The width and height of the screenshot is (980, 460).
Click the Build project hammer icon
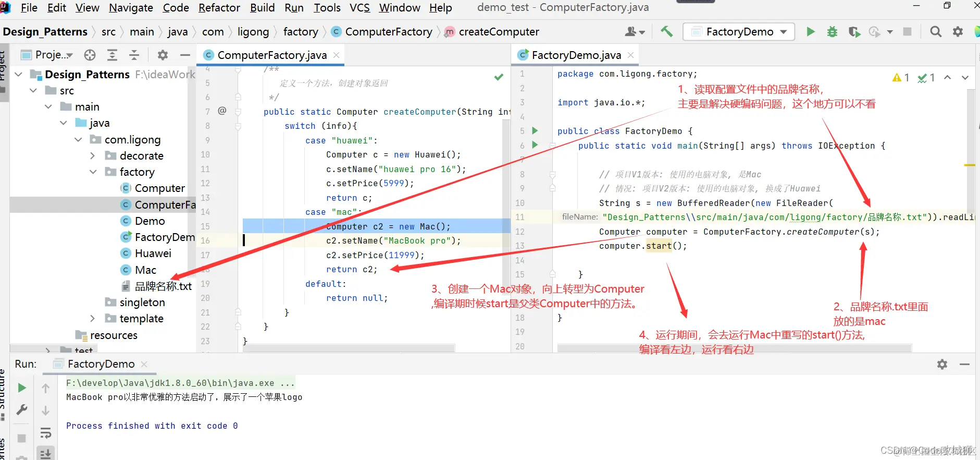666,31
